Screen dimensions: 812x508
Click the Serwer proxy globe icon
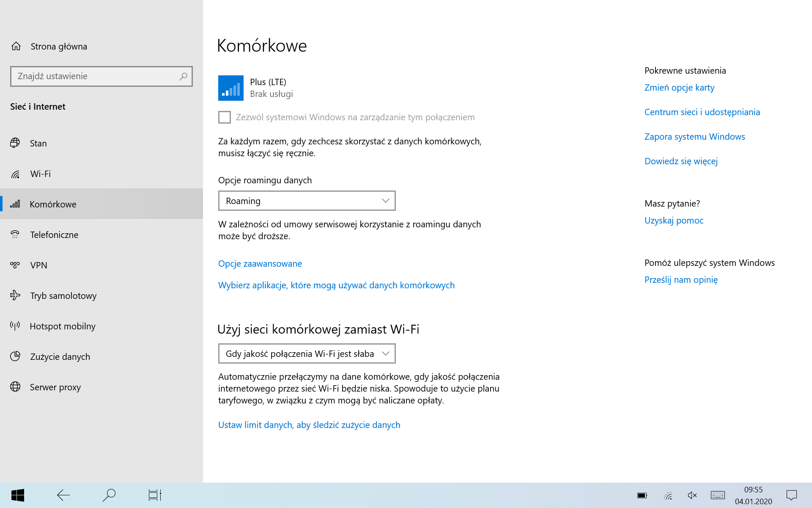pos(15,387)
